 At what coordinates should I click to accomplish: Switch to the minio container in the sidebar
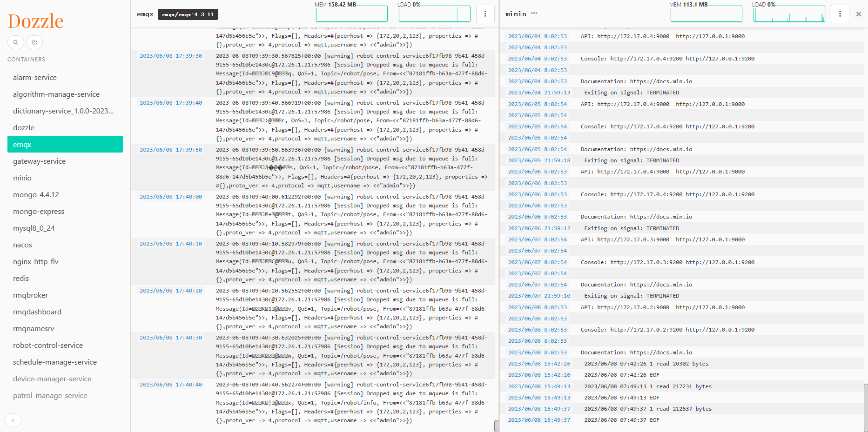point(22,178)
